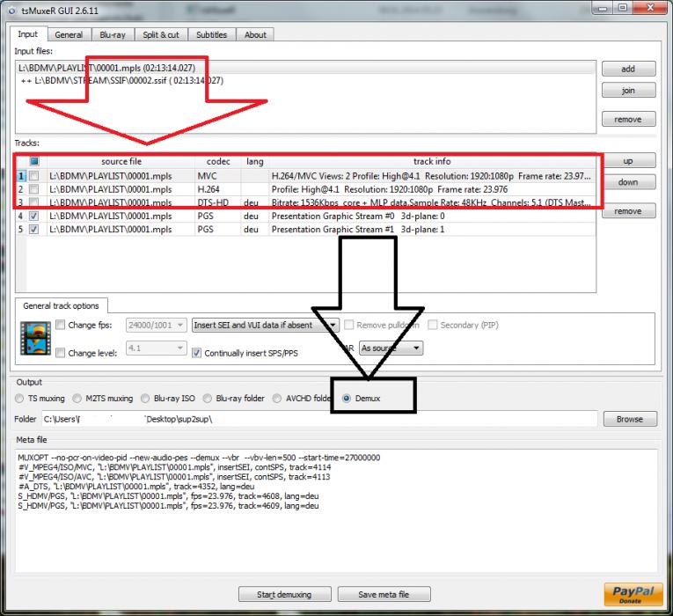Enable the Change fps checkbox
This screenshot has height=616, width=673.
click(x=61, y=325)
